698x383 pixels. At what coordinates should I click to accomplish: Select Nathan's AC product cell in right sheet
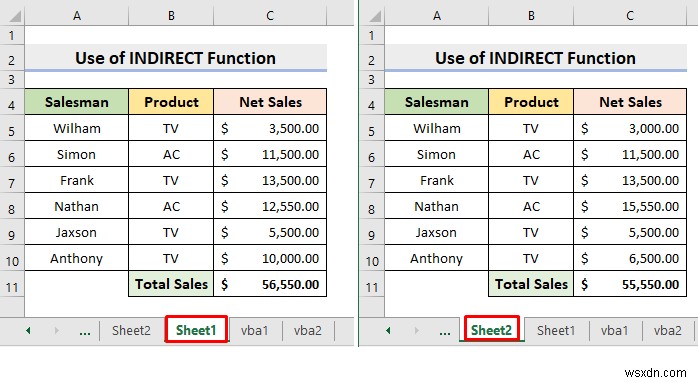click(531, 206)
